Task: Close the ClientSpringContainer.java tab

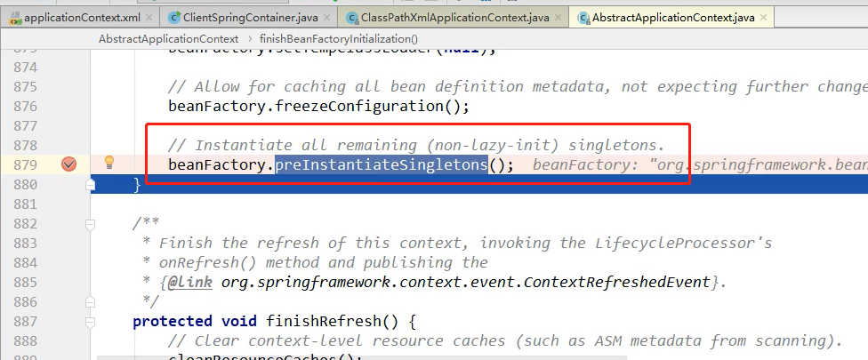Action: coord(326,18)
